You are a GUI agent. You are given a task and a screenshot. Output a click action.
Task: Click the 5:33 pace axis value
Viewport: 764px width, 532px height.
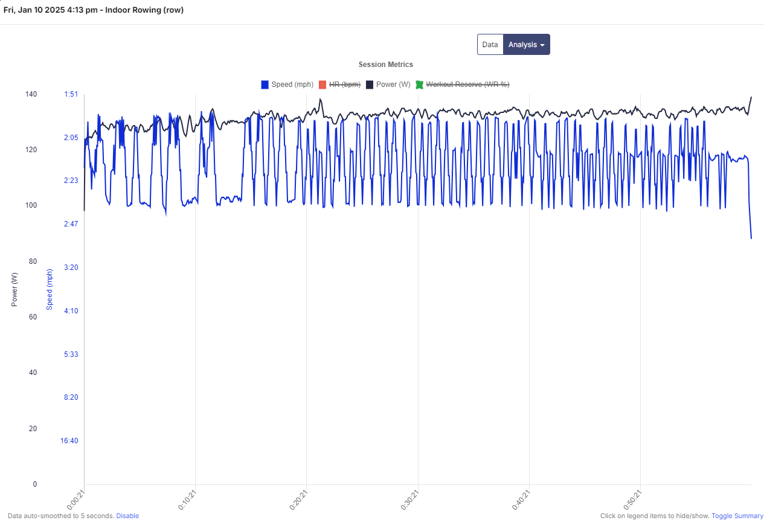tap(71, 354)
